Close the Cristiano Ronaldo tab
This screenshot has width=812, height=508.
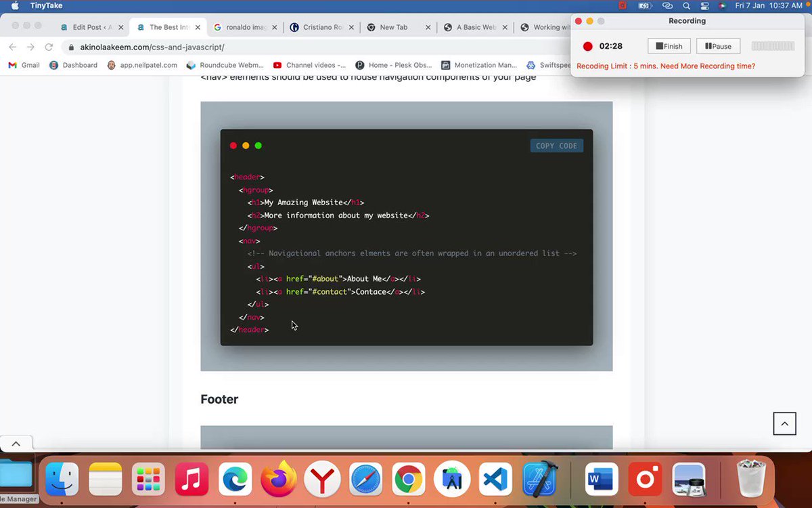[351, 27]
